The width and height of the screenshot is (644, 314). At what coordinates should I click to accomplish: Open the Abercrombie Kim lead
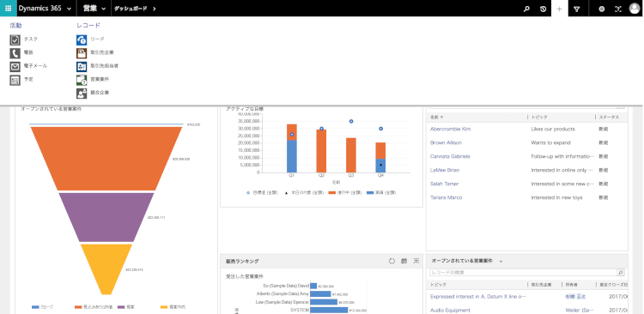[450, 129]
